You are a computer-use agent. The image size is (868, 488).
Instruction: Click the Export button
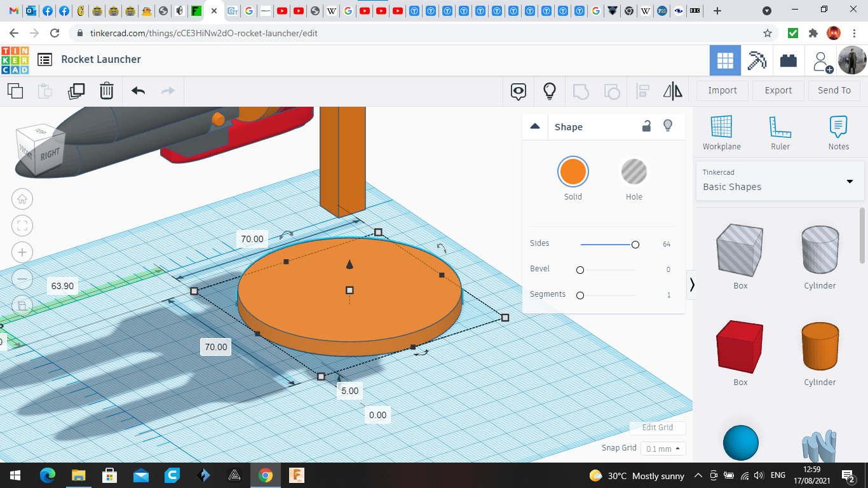[x=778, y=90]
